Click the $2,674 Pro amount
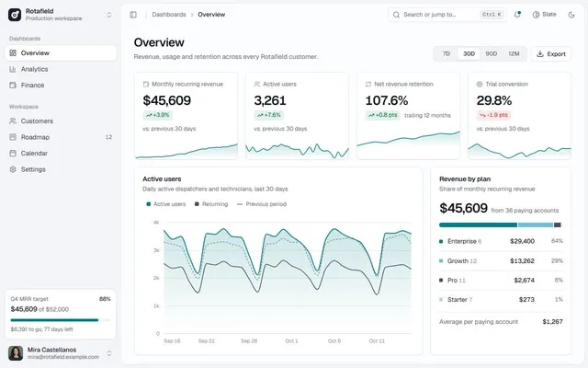Image resolution: width=588 pixels, height=368 pixels. [525, 280]
